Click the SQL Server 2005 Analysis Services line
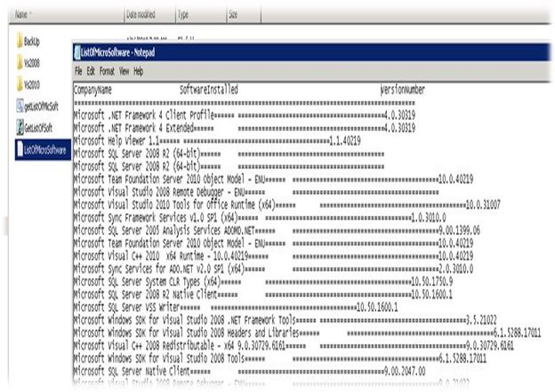Image resolution: width=555 pixels, height=392 pixels. click(277, 230)
